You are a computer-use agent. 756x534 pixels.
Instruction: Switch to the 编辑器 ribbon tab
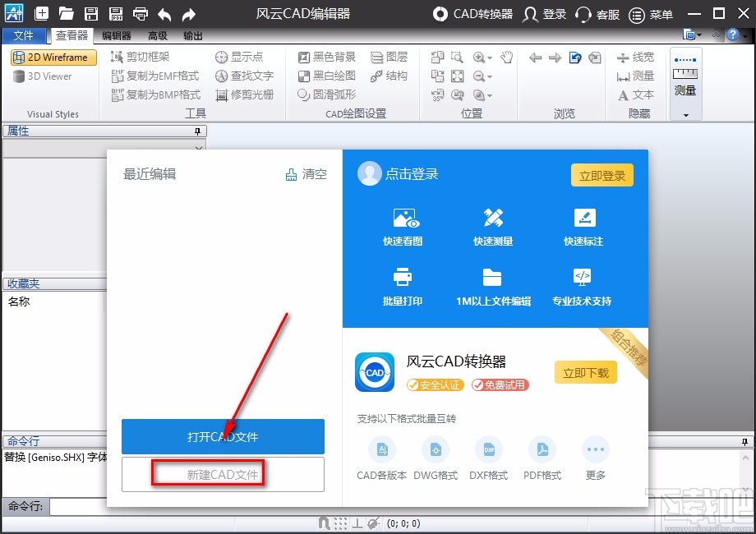pyautogui.click(x=115, y=35)
